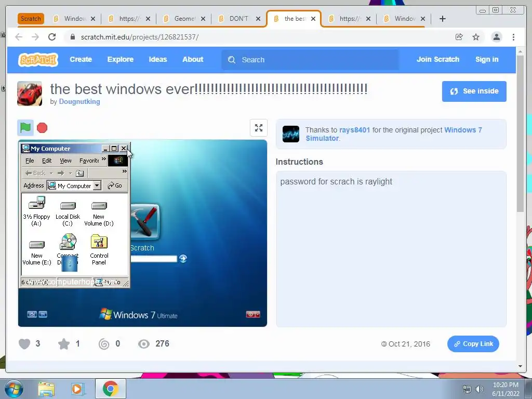
Task: Open a new browser tab
Action: click(x=443, y=19)
